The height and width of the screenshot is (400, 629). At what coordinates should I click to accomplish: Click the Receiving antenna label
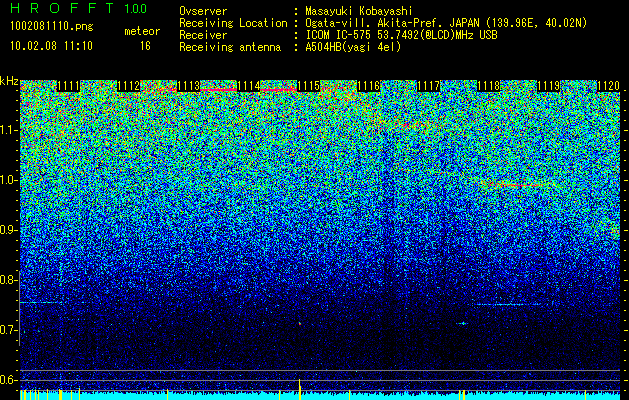pyautogui.click(x=230, y=47)
